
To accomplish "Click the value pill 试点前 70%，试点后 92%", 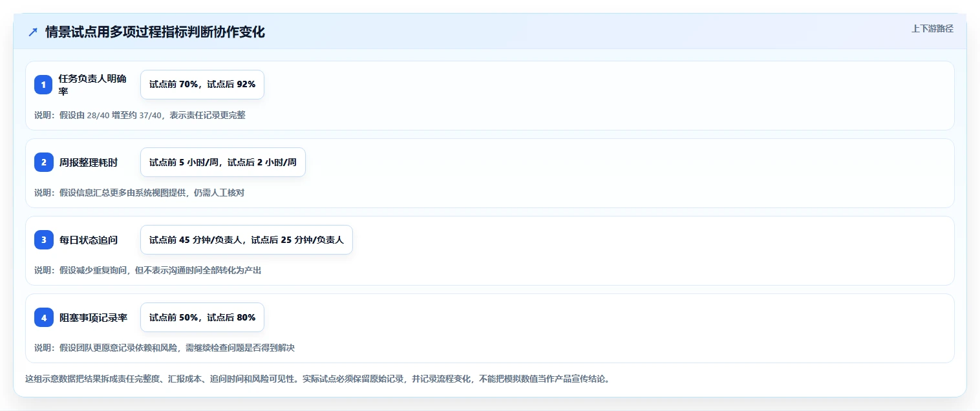I will [202, 85].
